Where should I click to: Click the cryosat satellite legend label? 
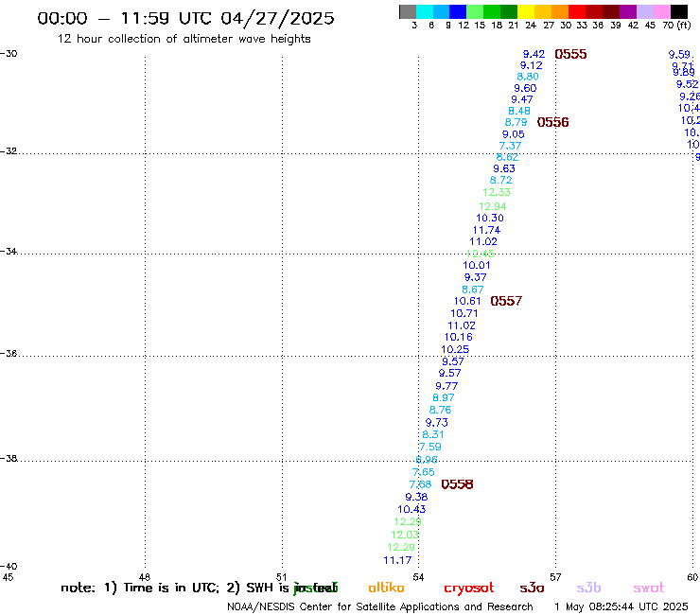469,588
